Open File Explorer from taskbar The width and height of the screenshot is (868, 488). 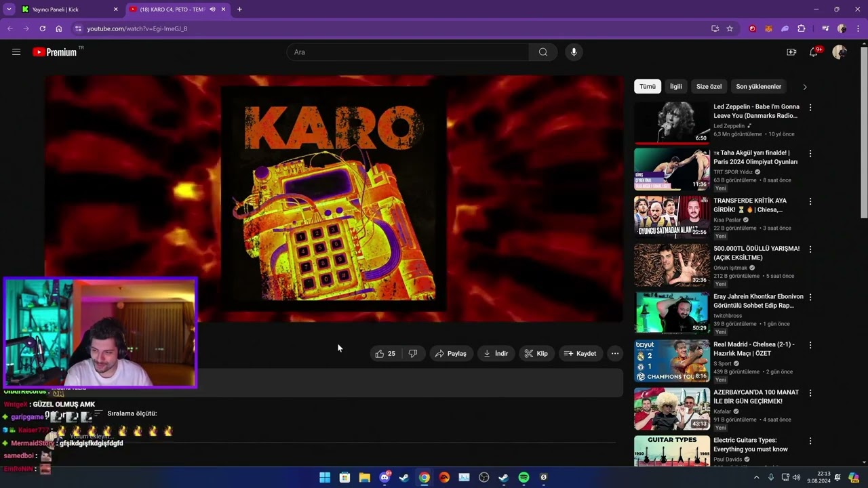coord(364,477)
